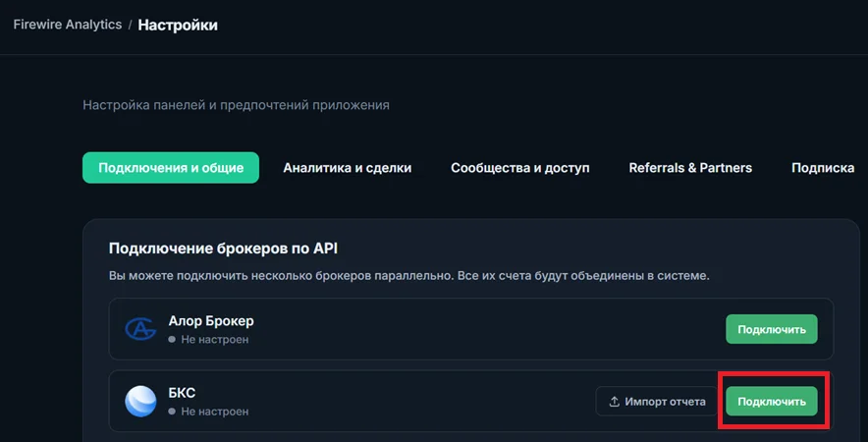Click the Вы можете подключить несколько брокеров description

click(409, 275)
